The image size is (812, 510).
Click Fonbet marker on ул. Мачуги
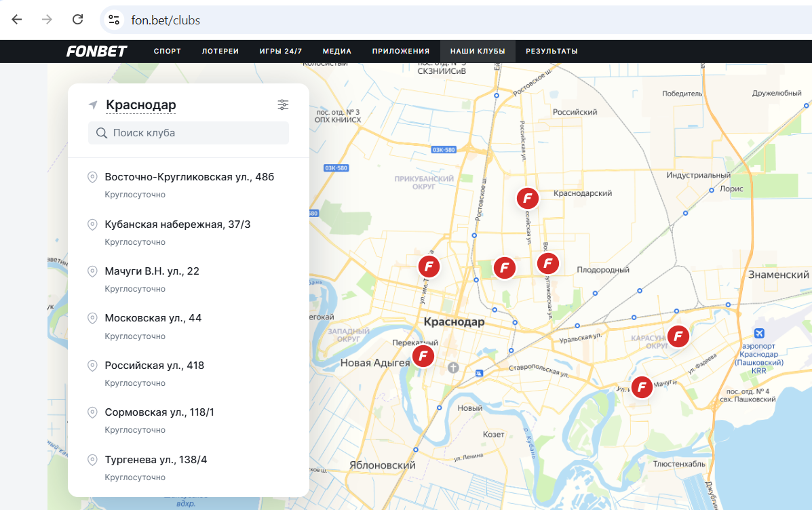pyautogui.click(x=642, y=387)
